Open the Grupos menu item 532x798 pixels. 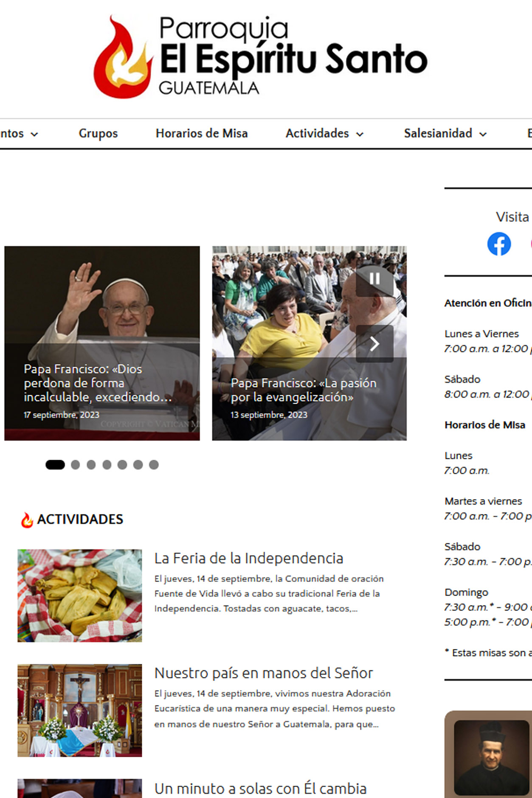(98, 134)
